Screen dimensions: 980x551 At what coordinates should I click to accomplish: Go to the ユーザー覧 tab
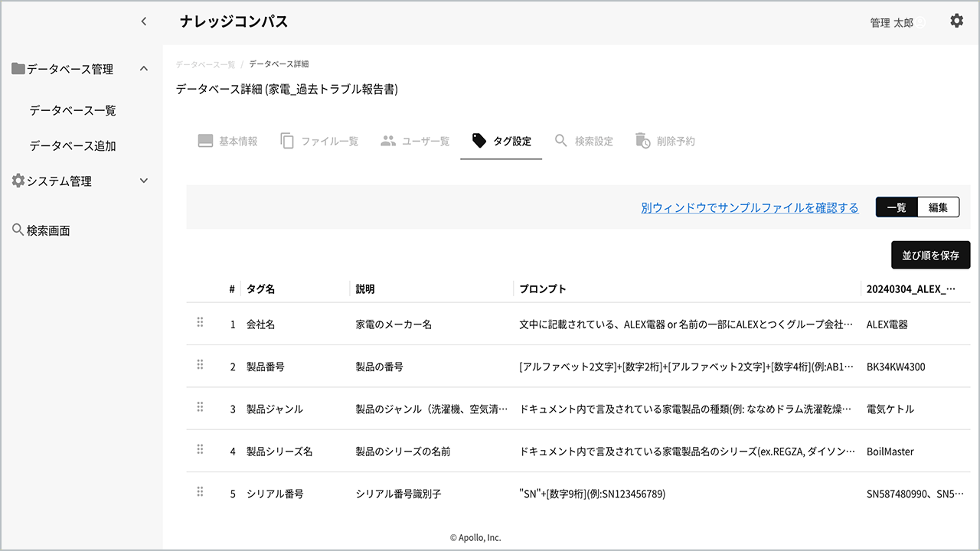tap(415, 142)
